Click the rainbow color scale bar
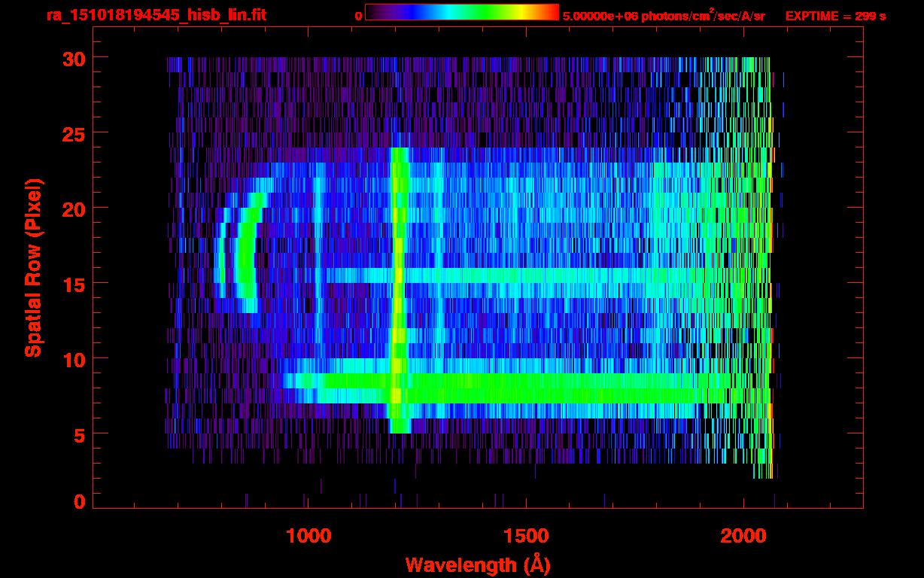The height and width of the screenshot is (578, 924). pyautogui.click(x=462, y=13)
